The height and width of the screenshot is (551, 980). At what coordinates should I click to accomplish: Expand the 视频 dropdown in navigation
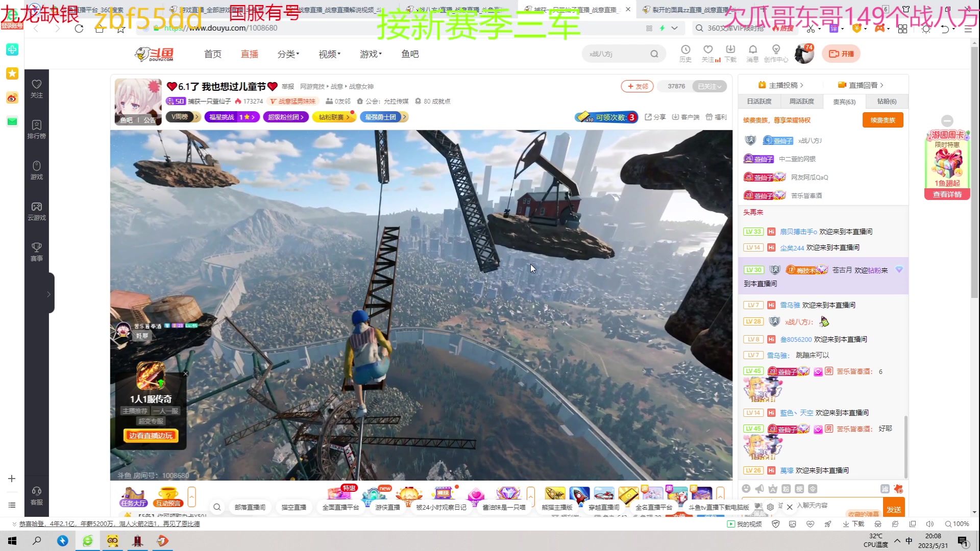tap(328, 54)
